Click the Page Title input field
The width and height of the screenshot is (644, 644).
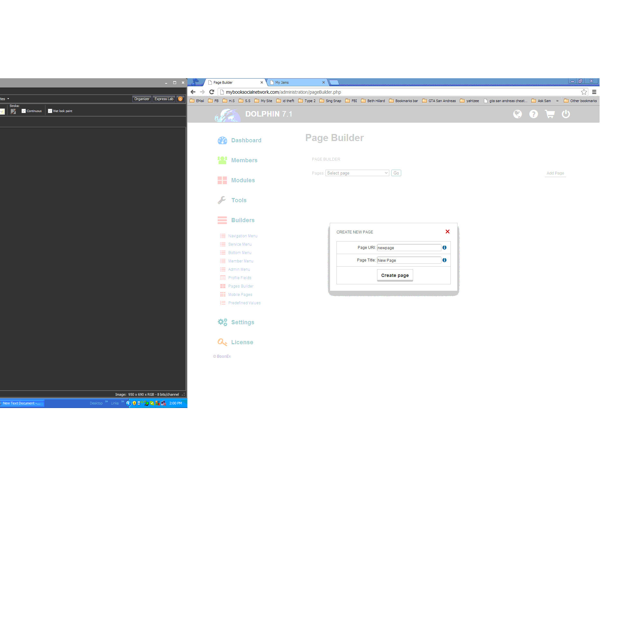tap(409, 260)
